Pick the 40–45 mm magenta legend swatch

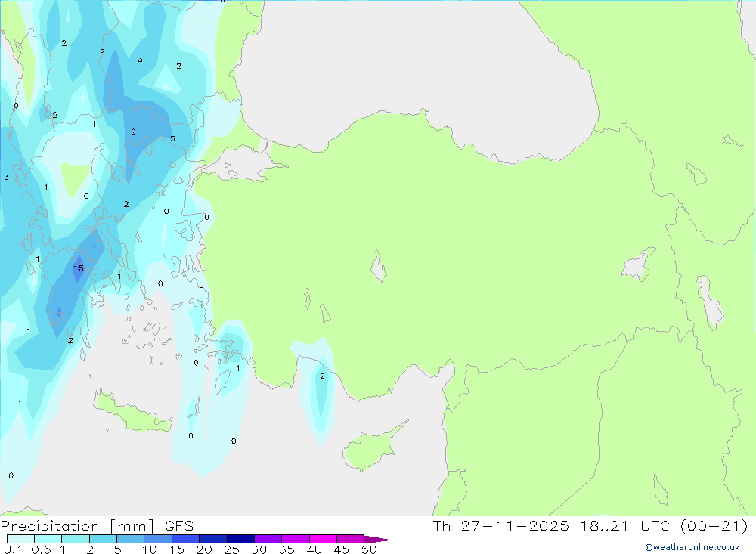(x=323, y=539)
